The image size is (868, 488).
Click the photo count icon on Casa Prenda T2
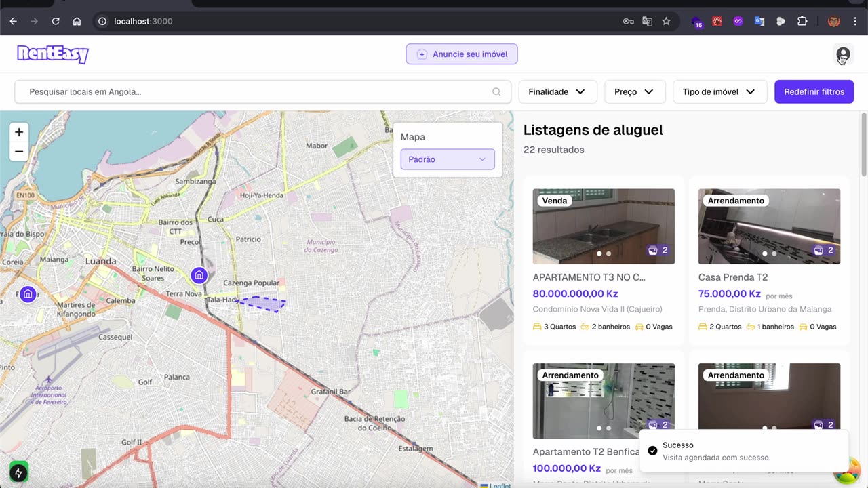[x=818, y=250]
